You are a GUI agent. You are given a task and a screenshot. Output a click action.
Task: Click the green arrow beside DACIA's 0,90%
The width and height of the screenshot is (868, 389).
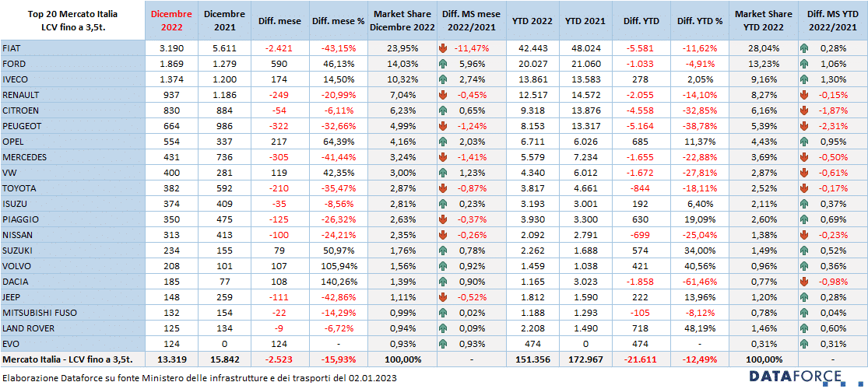pos(444,282)
